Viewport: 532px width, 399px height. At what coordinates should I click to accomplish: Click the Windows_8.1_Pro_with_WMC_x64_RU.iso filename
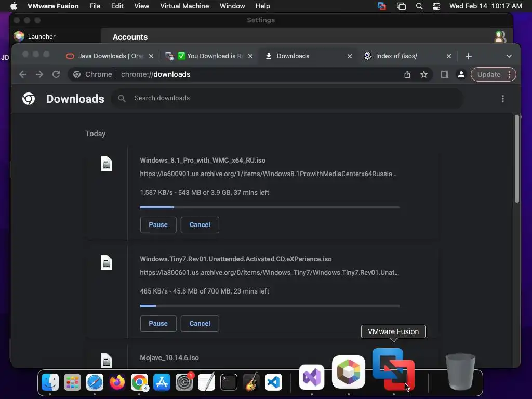tap(203, 160)
